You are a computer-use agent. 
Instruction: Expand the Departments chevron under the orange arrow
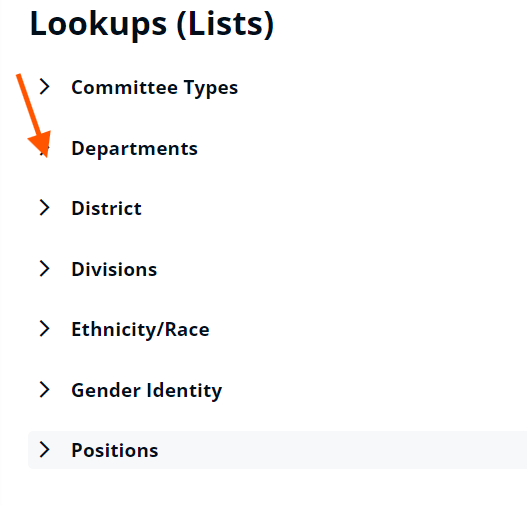click(44, 148)
